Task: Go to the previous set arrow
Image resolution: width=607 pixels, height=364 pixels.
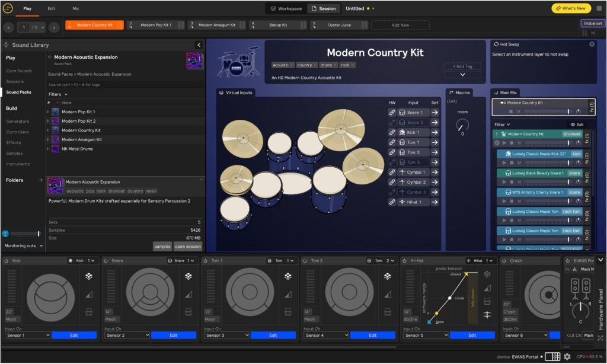Action: point(8,27)
